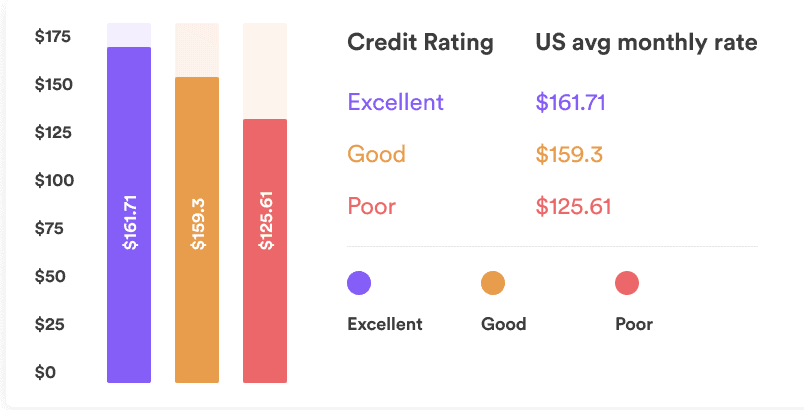The height and width of the screenshot is (410, 804).
Task: Click the Good legend label
Action: point(503,324)
